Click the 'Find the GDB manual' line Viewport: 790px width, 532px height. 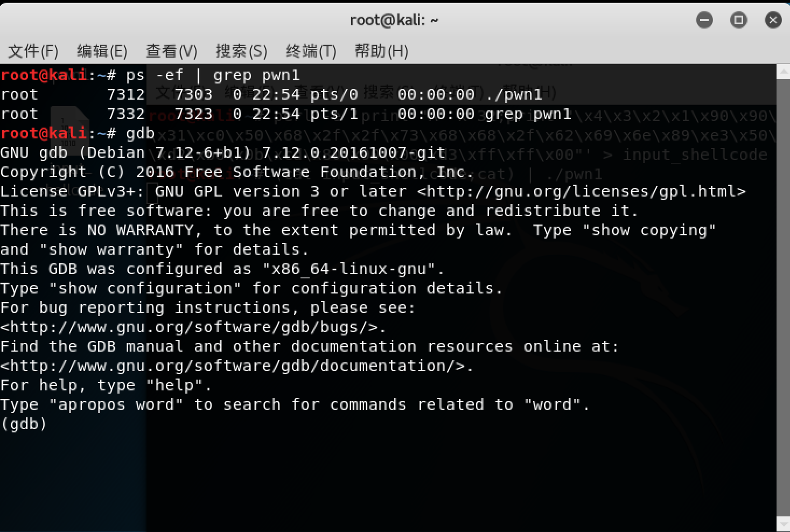(310, 347)
